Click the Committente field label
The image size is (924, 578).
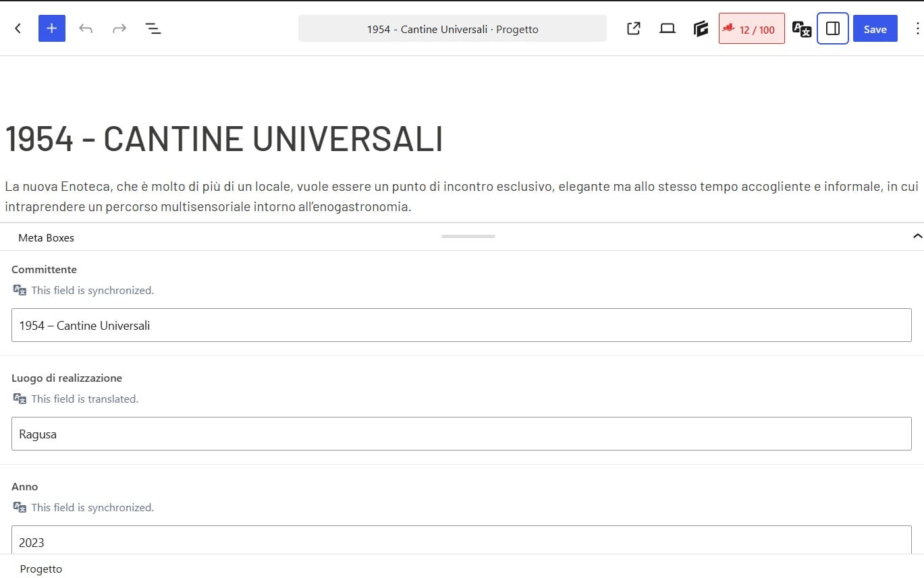tap(44, 269)
